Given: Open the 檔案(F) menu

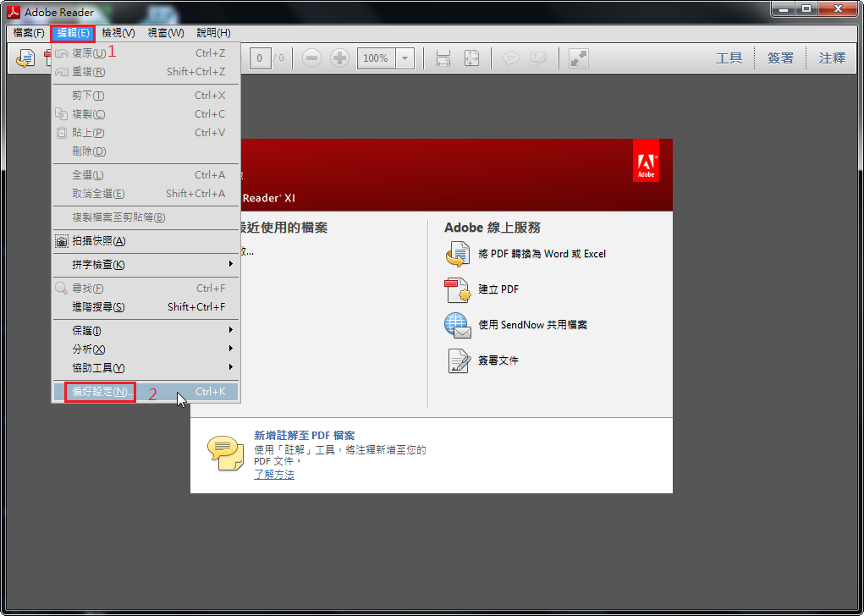Looking at the screenshot, I should (x=29, y=33).
